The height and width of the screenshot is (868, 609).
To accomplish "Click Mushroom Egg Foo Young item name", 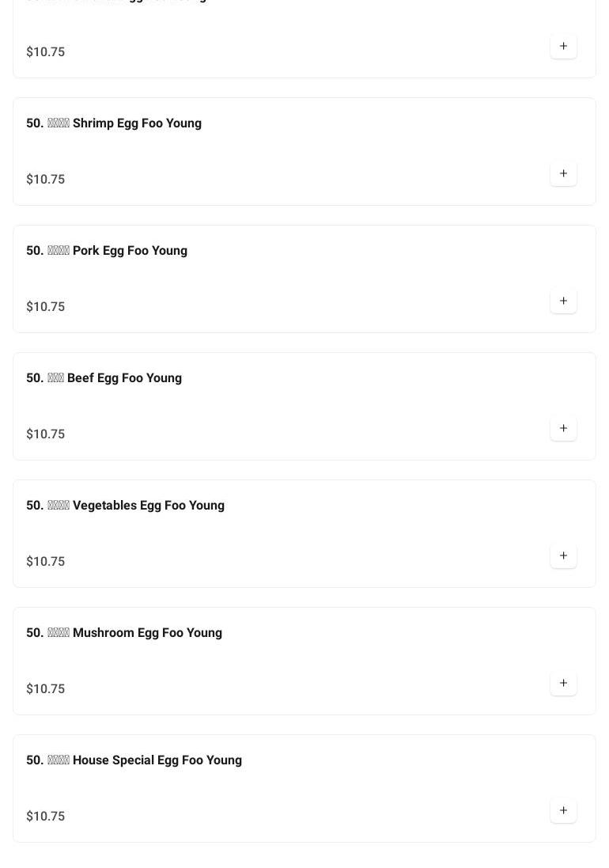I will 124,633.
